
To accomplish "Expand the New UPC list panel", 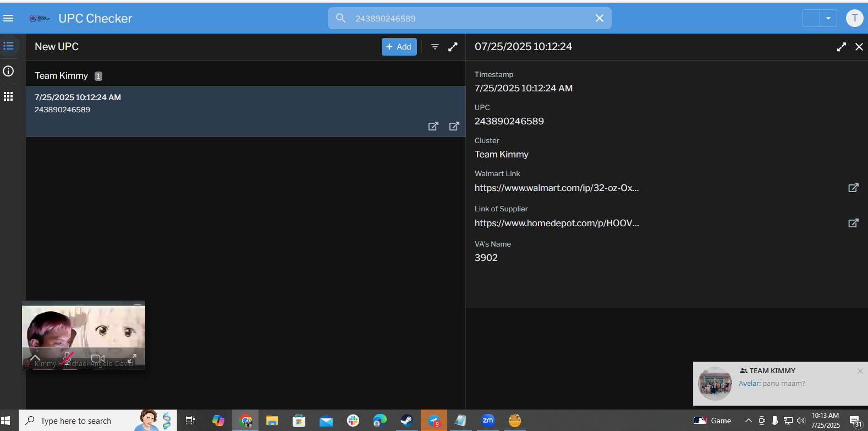I will (453, 47).
